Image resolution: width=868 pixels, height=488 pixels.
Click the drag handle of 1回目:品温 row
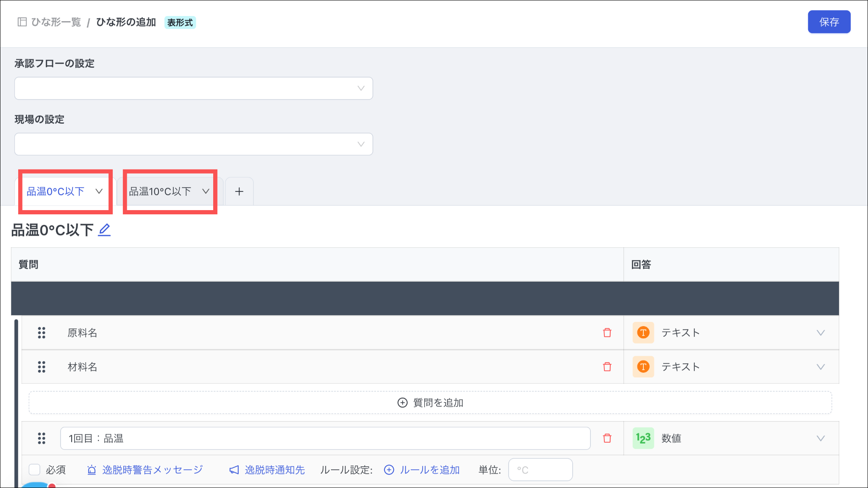point(42,438)
